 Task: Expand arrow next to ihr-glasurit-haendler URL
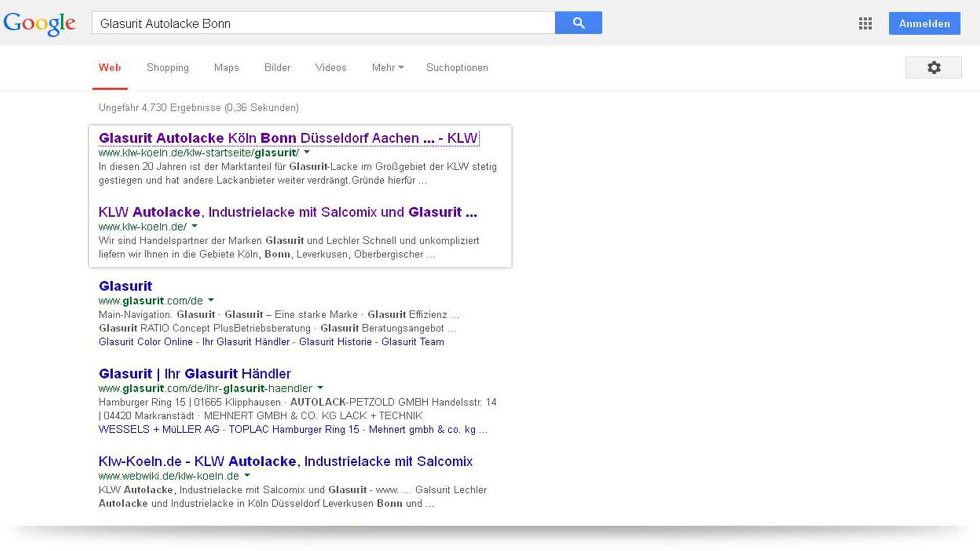320,388
